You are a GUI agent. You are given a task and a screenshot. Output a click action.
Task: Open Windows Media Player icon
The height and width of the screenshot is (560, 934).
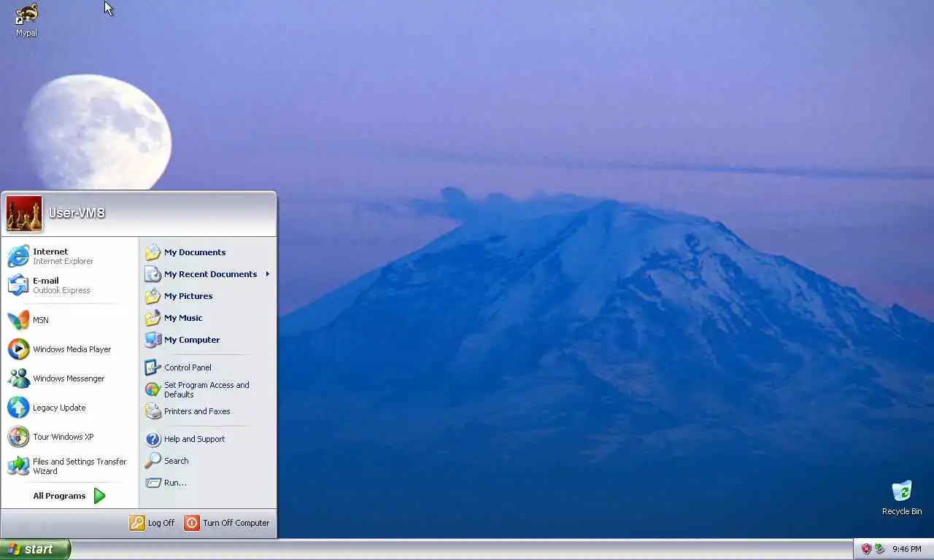(x=18, y=349)
